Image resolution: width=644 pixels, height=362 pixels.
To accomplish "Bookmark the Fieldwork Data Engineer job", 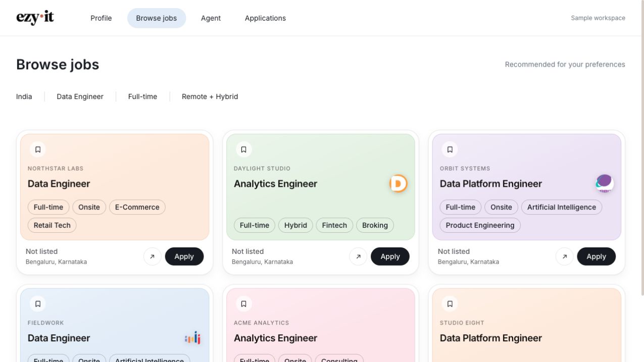I will pos(38,304).
